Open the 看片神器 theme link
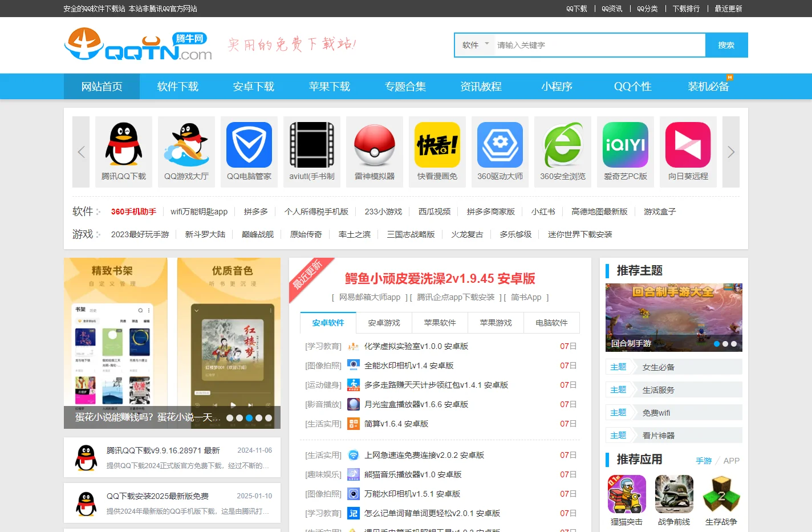This screenshot has width=812, height=532. (x=659, y=436)
